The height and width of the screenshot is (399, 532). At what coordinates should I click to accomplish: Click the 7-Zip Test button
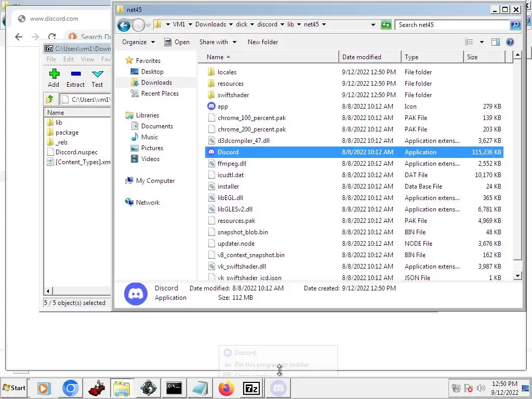(97, 78)
